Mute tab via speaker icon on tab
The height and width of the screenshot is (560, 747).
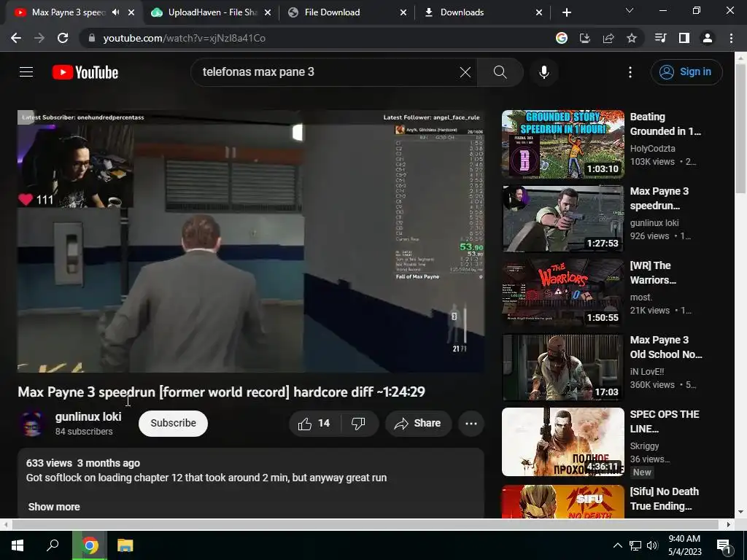tap(116, 12)
